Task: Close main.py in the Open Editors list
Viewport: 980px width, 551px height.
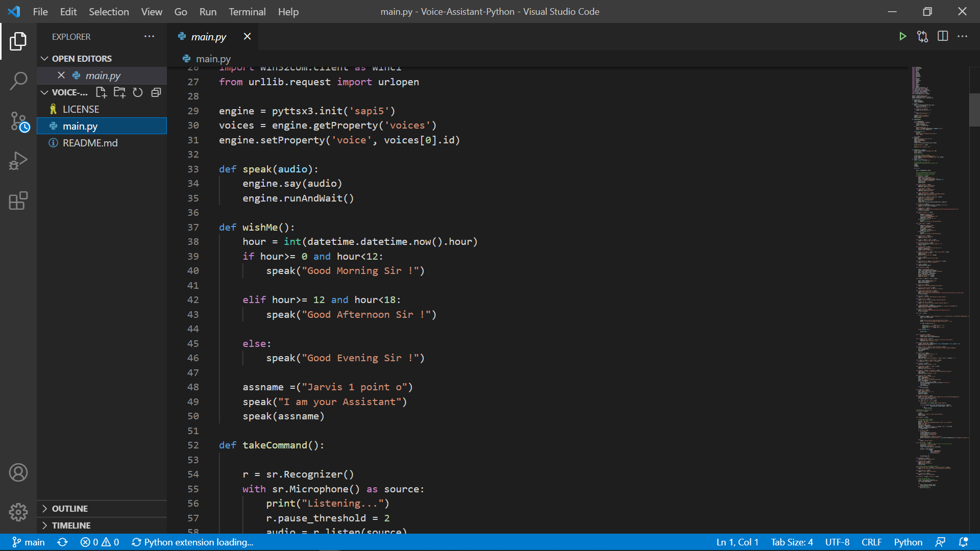Action: 61,75
